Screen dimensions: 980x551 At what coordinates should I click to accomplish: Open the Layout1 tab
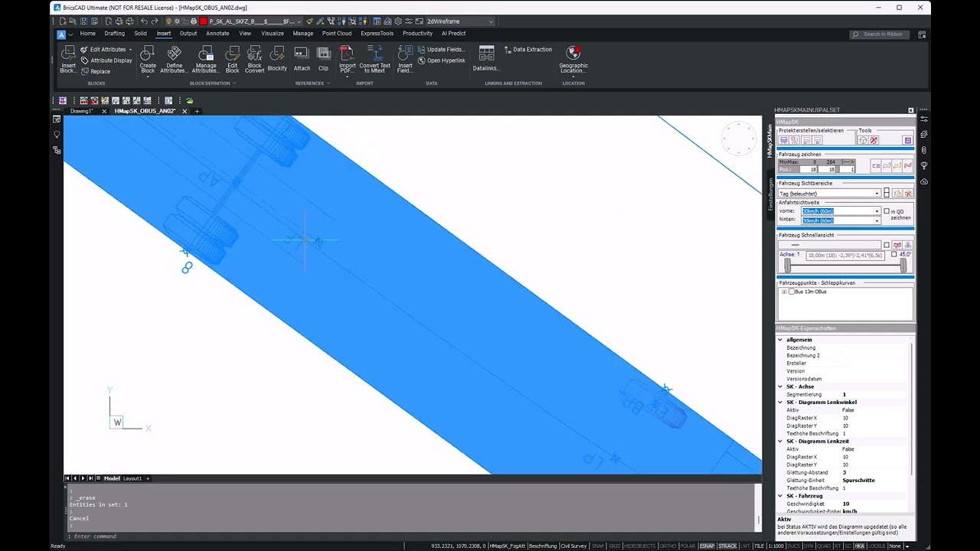132,478
